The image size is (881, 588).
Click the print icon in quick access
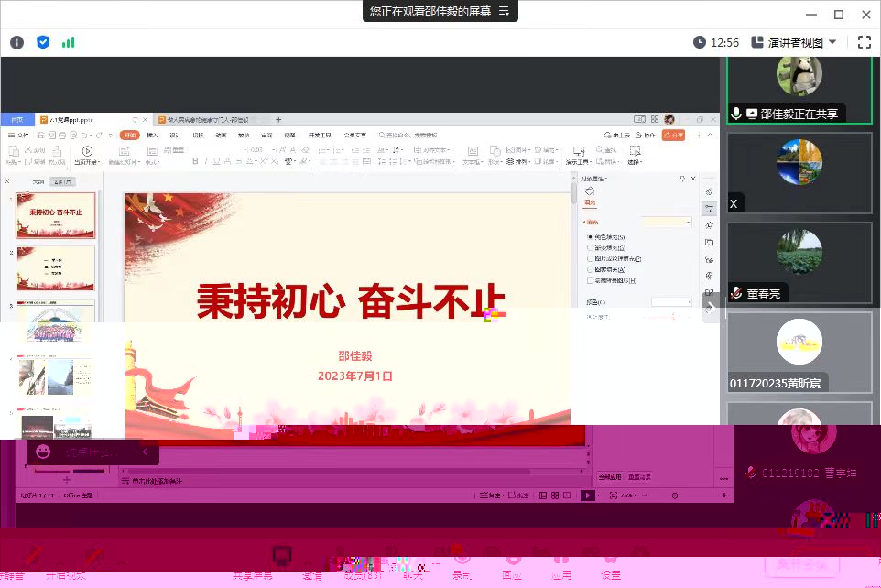[62, 136]
